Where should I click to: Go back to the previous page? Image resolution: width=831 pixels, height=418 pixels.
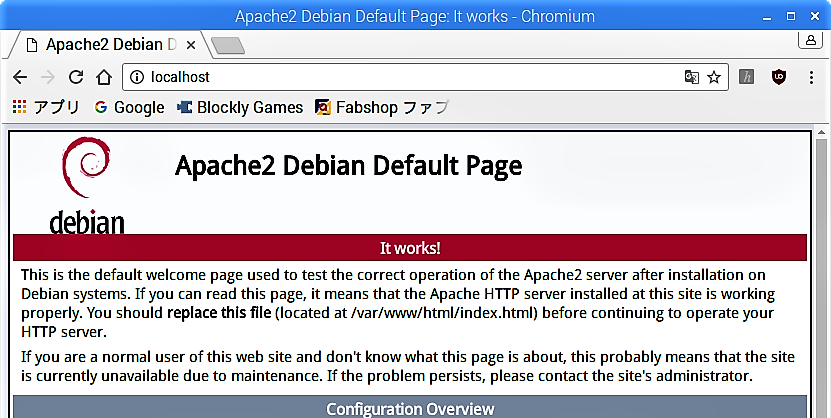(20, 77)
